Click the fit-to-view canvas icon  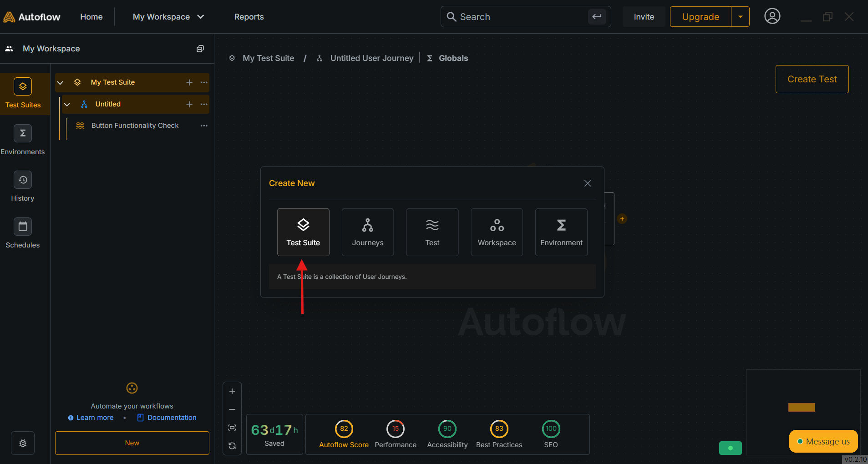coord(232,428)
